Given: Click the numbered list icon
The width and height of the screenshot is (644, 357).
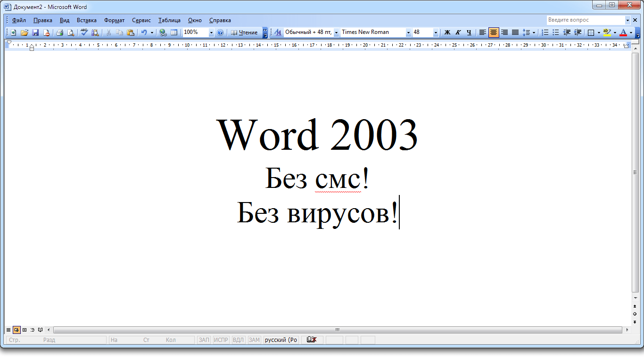Looking at the screenshot, I should click(545, 32).
